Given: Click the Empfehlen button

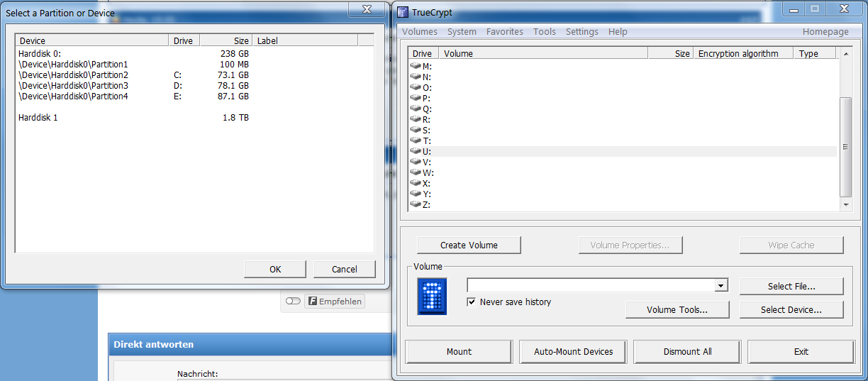Looking at the screenshot, I should click(x=334, y=302).
